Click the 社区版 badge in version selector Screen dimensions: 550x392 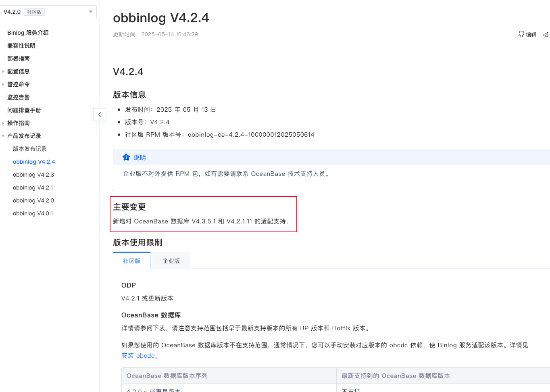click(34, 12)
